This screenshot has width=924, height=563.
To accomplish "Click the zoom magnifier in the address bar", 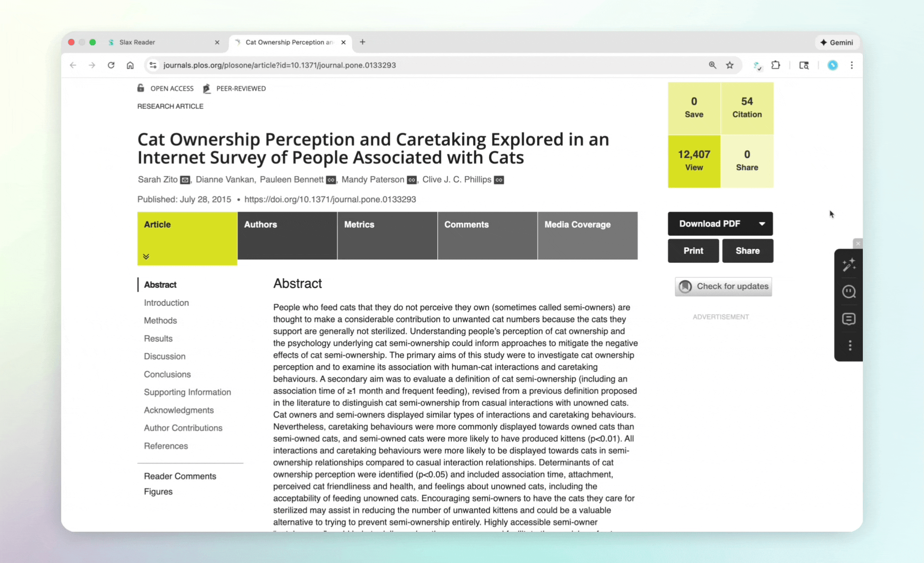I will (713, 65).
